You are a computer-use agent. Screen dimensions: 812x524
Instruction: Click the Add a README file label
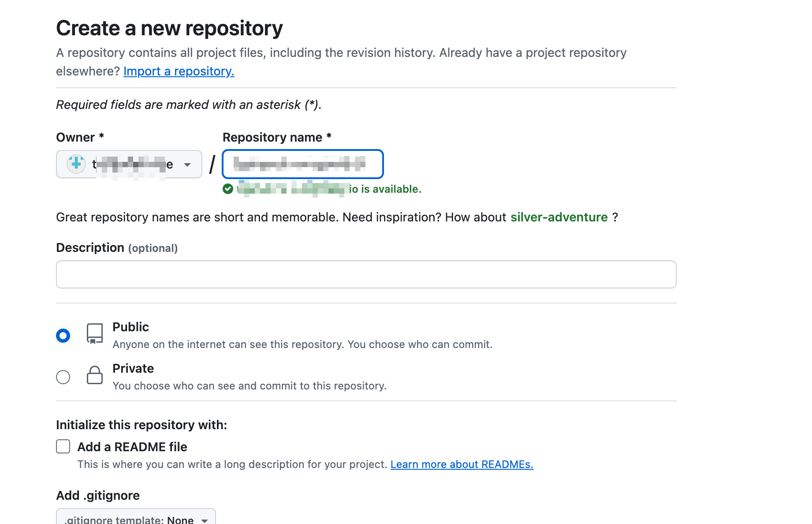click(132, 447)
